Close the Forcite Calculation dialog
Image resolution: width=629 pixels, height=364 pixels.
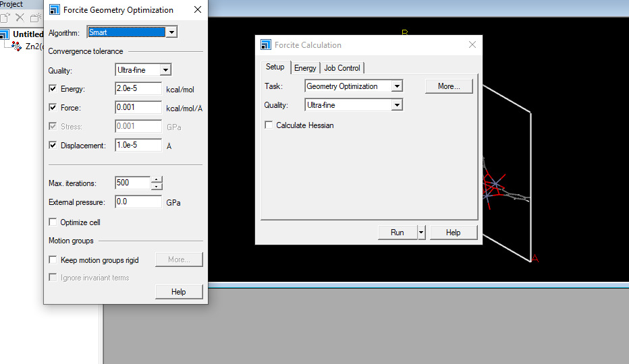click(x=472, y=45)
